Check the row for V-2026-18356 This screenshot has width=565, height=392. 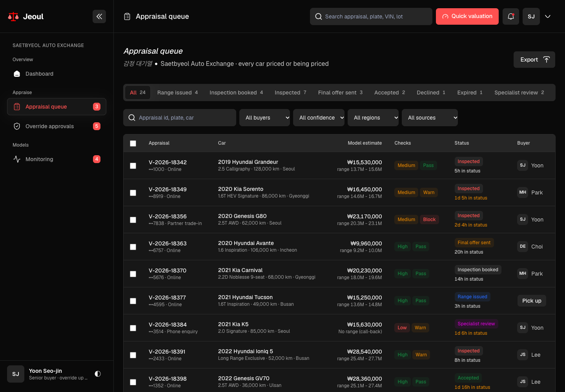coord(133,220)
